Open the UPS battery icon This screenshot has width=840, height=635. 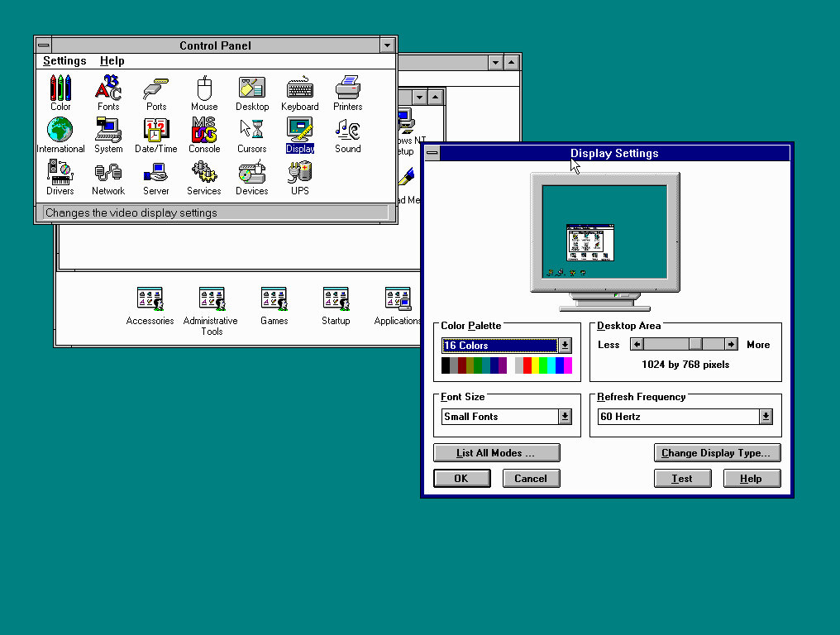tap(299, 173)
